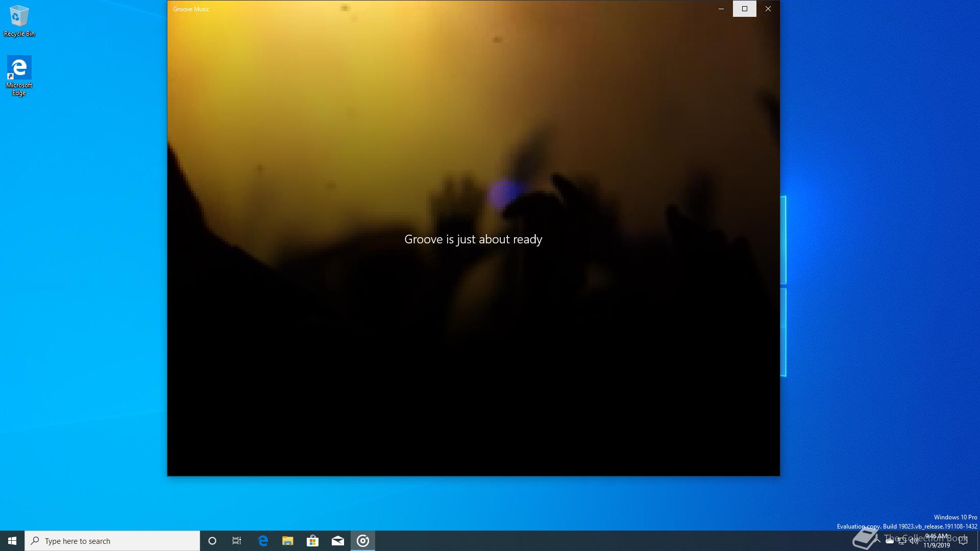Viewport: 980px width, 551px height.
Task: Open the Action Center notifications icon
Action: 964,541
